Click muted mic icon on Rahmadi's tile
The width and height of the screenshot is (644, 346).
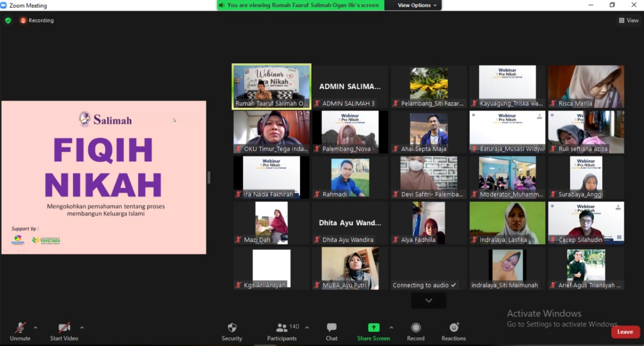317,194
